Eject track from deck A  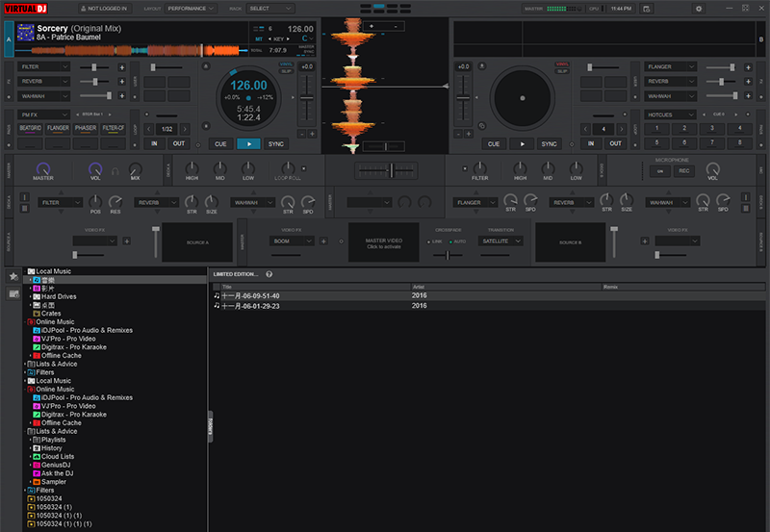click(206, 66)
